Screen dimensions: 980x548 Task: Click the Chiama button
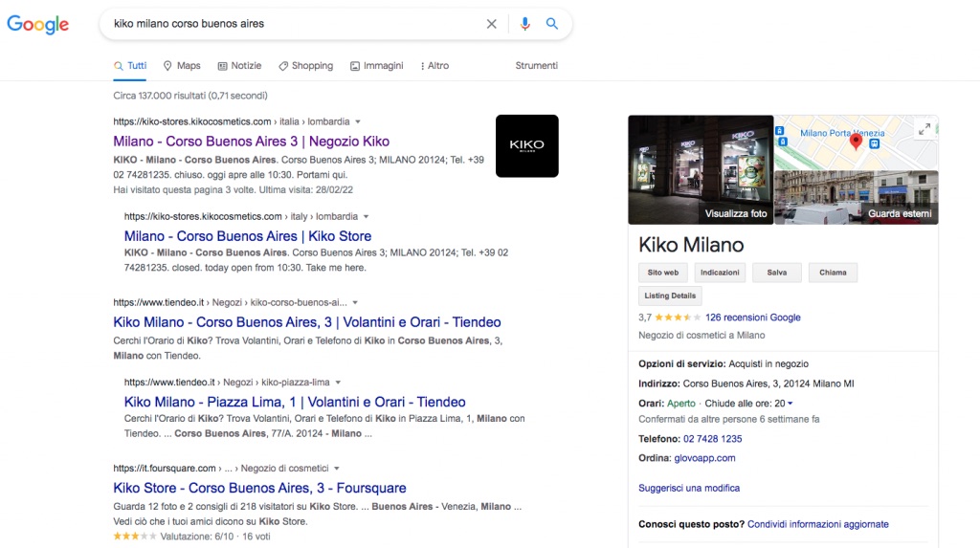point(834,273)
